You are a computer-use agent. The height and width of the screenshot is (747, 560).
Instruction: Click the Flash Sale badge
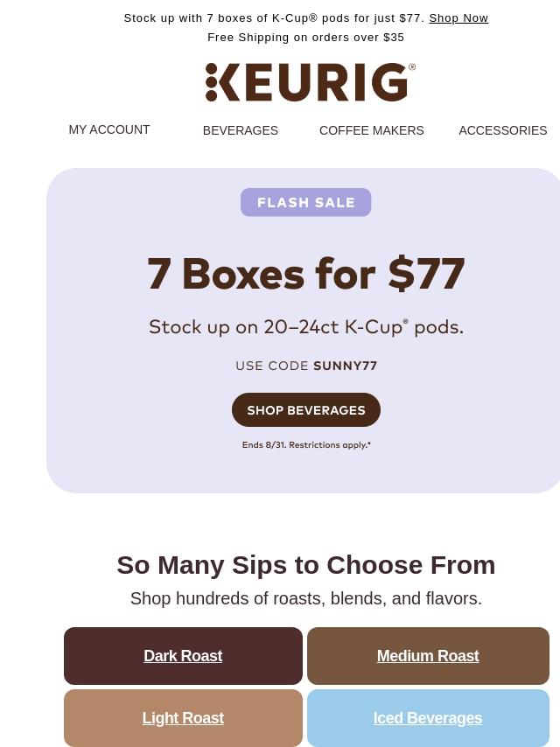tap(305, 202)
